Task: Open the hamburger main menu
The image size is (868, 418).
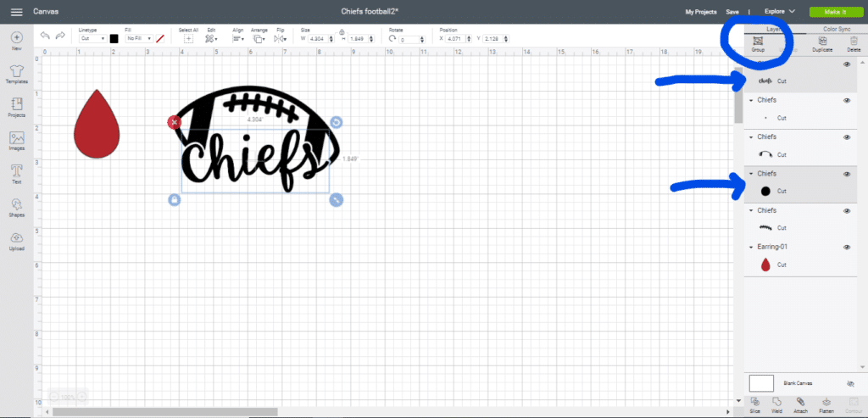Action: tap(16, 11)
